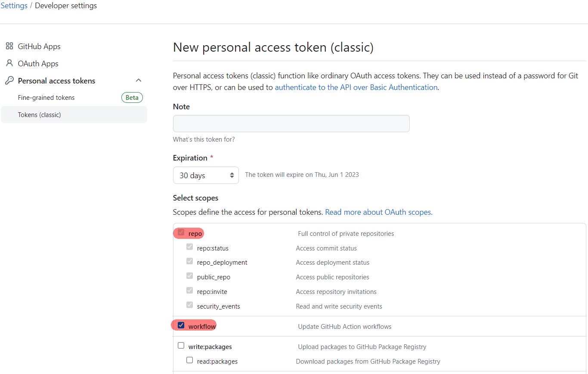Enable the write:packages scope checkbox
The width and height of the screenshot is (588, 374).
(181, 346)
